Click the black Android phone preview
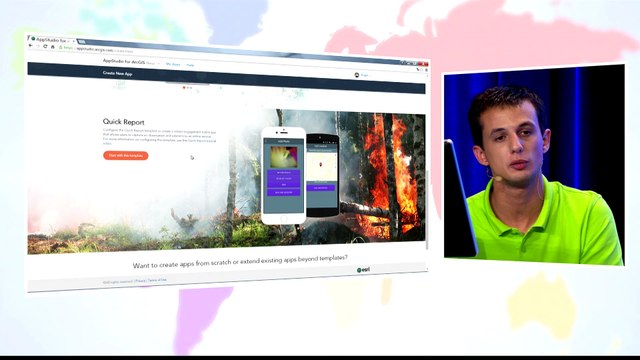Image resolution: width=640 pixels, height=360 pixels. (x=322, y=176)
